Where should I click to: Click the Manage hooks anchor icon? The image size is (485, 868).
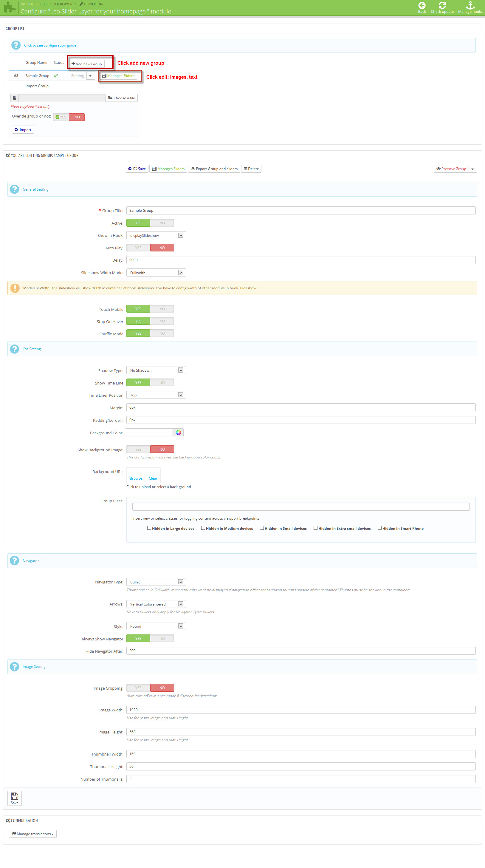click(470, 5)
